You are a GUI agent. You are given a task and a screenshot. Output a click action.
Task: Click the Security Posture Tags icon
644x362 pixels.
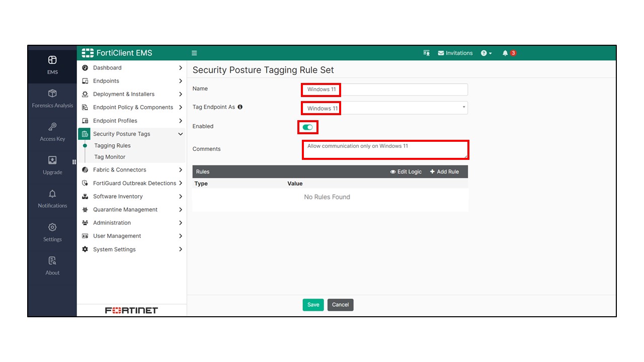coord(85,134)
